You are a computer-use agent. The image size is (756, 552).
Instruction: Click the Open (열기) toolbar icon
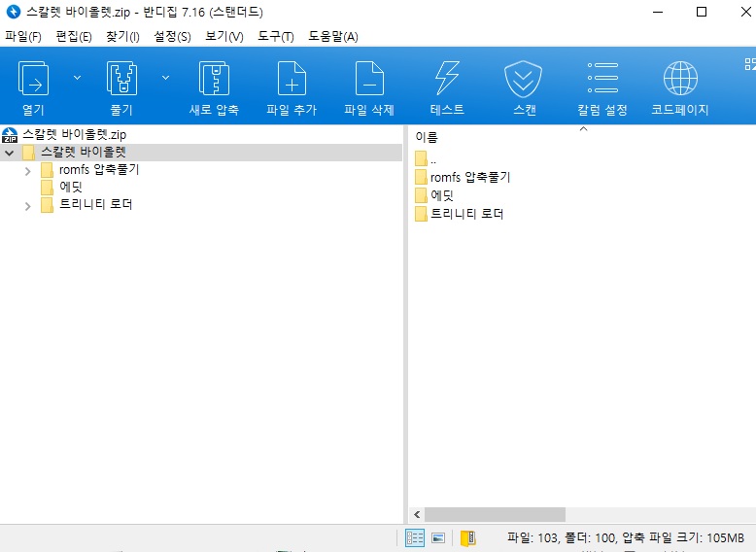33,78
